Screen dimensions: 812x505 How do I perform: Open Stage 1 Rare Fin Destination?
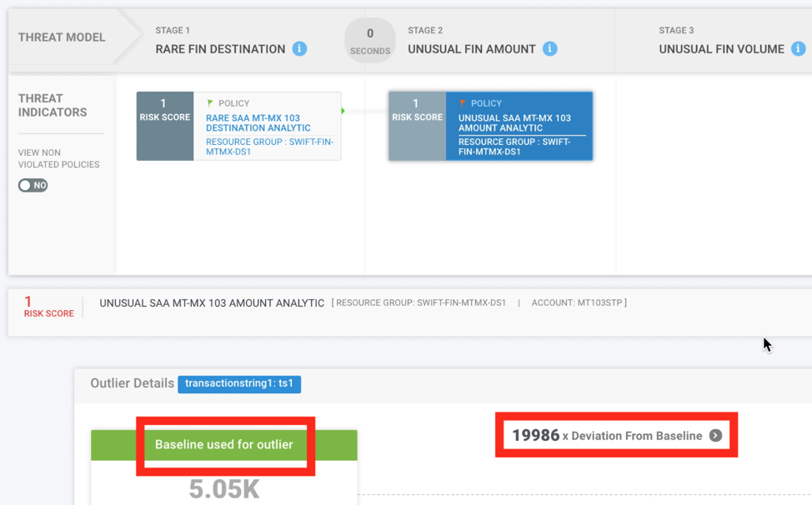(x=220, y=49)
